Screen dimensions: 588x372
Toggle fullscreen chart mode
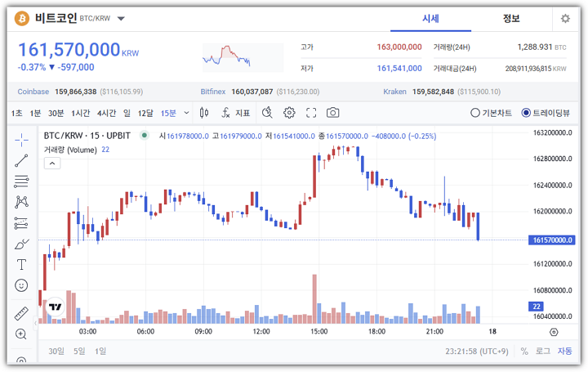pyautogui.click(x=311, y=113)
